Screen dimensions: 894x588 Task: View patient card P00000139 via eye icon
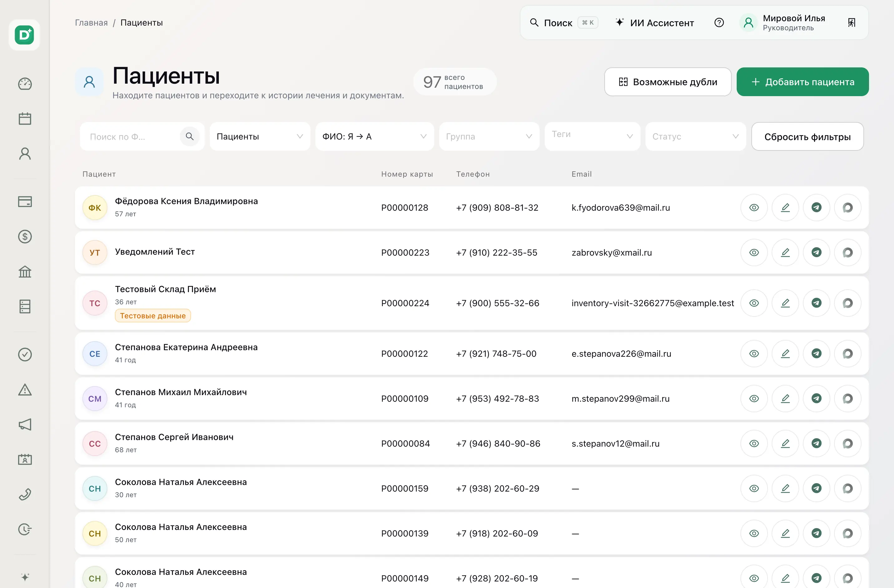[754, 533]
